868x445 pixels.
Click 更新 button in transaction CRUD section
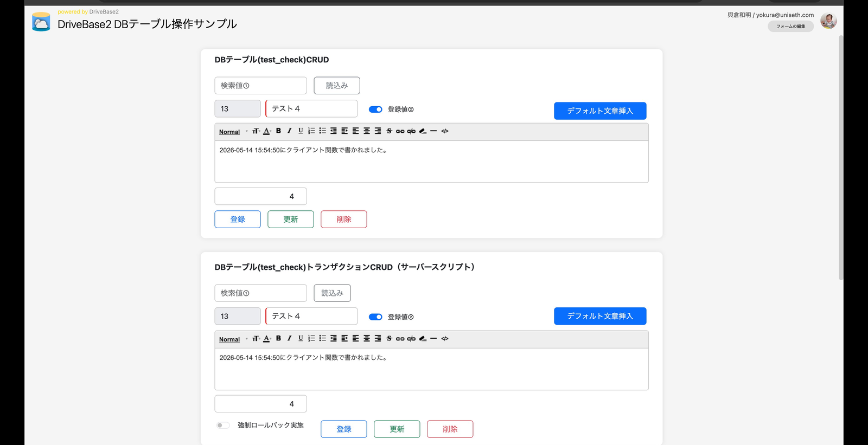(x=397, y=429)
